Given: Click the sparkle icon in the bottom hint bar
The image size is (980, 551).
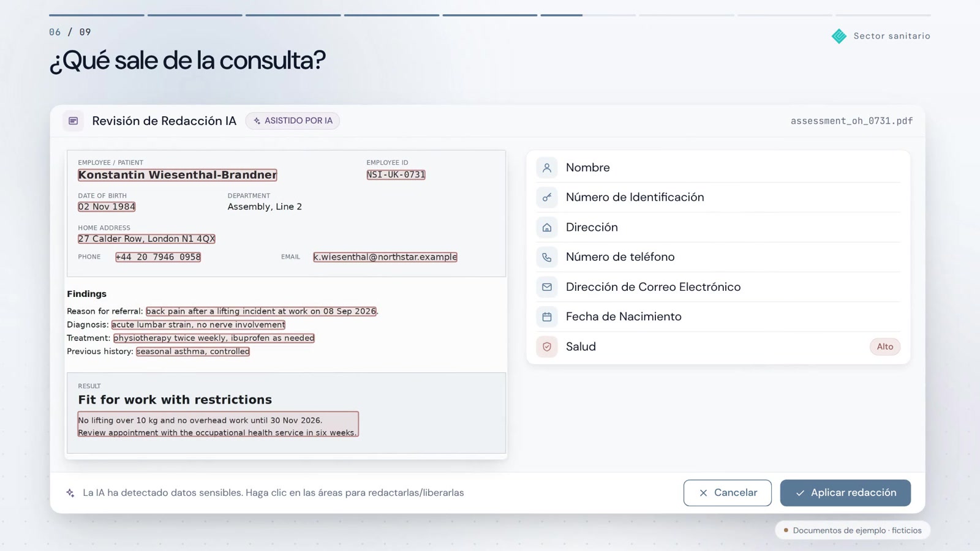Looking at the screenshot, I should [70, 493].
